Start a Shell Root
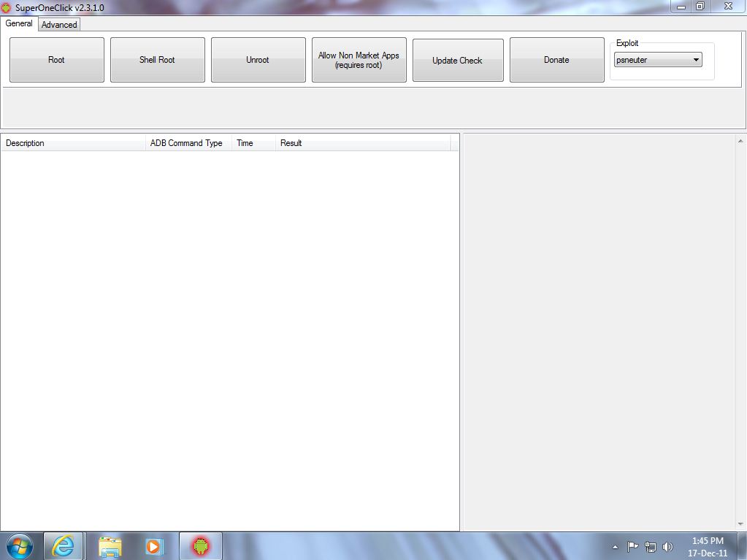This screenshot has width=747, height=560. tap(158, 60)
